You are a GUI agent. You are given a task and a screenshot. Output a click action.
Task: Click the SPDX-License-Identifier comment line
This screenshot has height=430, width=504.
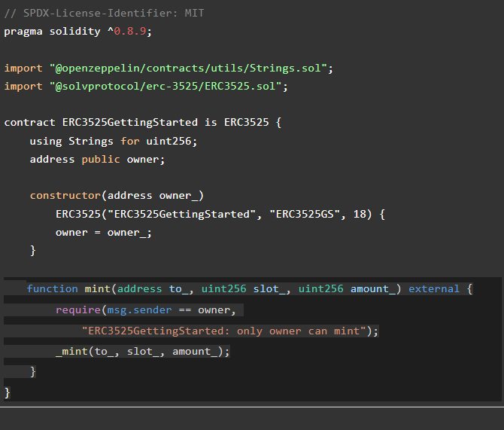click(x=104, y=14)
